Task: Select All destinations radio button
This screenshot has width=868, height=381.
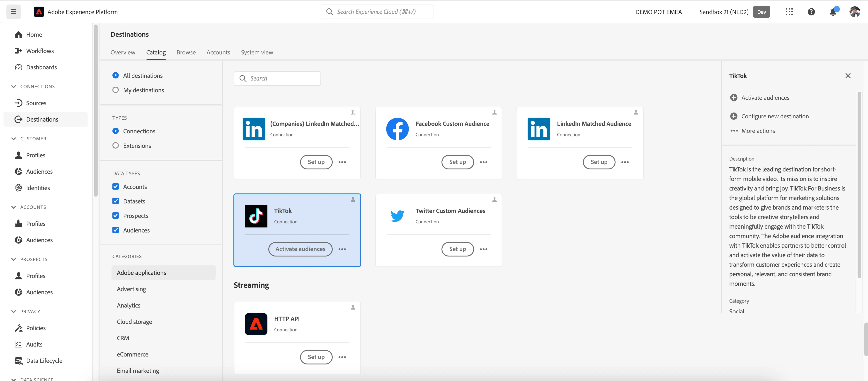Action: point(116,75)
